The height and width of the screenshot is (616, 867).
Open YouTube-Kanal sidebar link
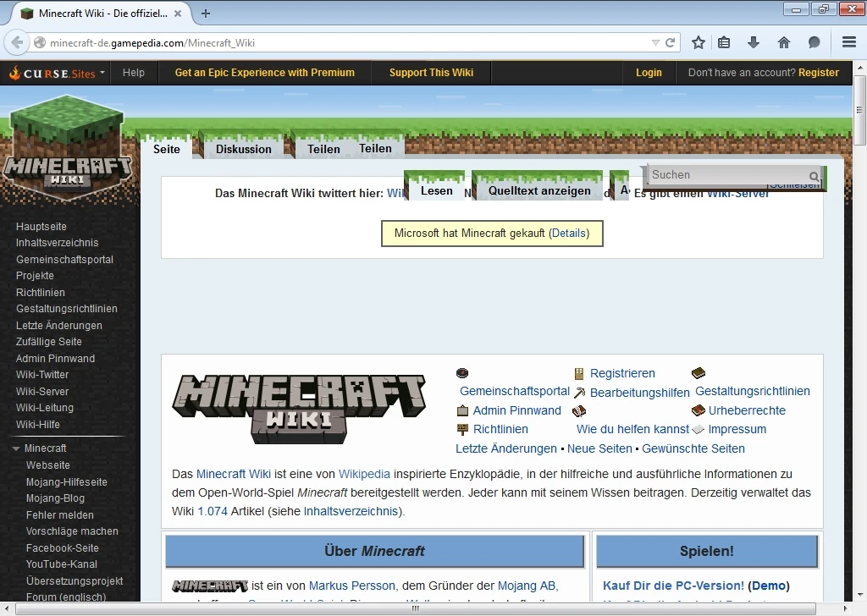point(61,564)
